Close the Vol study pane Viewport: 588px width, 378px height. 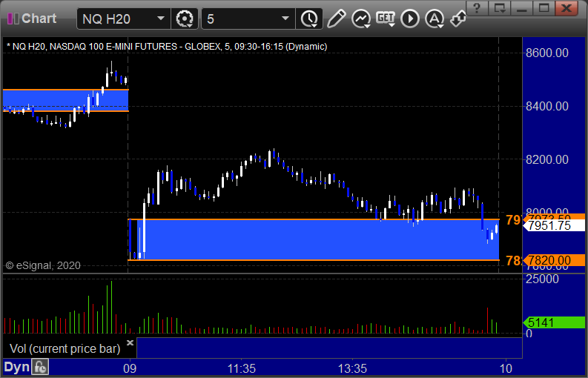pos(130,342)
